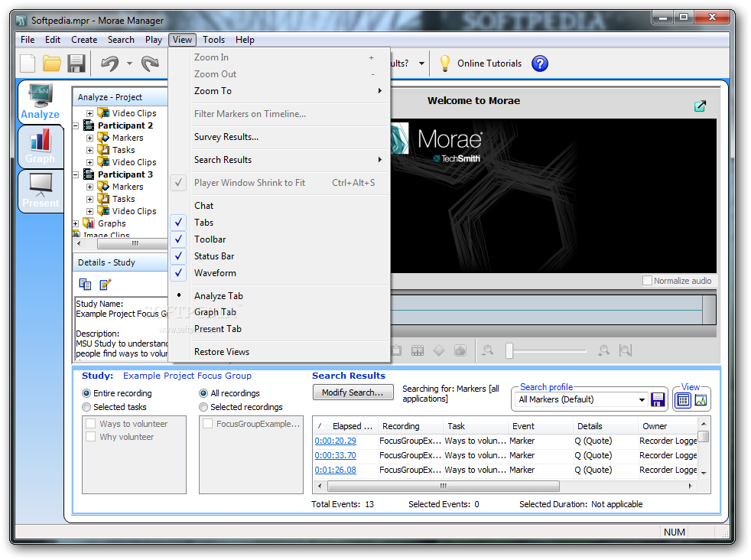Pop out the Welcome player window
751x560 pixels.
click(700, 106)
